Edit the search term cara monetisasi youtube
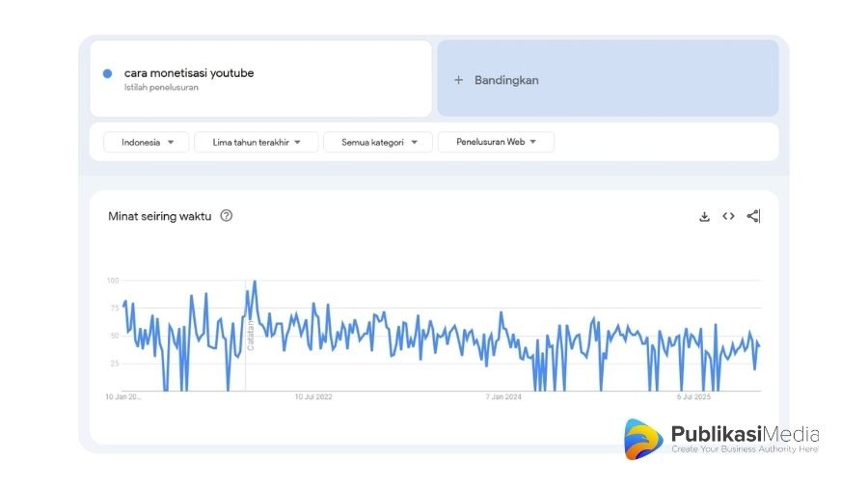Viewport: 868px width, 488px height. (x=189, y=73)
